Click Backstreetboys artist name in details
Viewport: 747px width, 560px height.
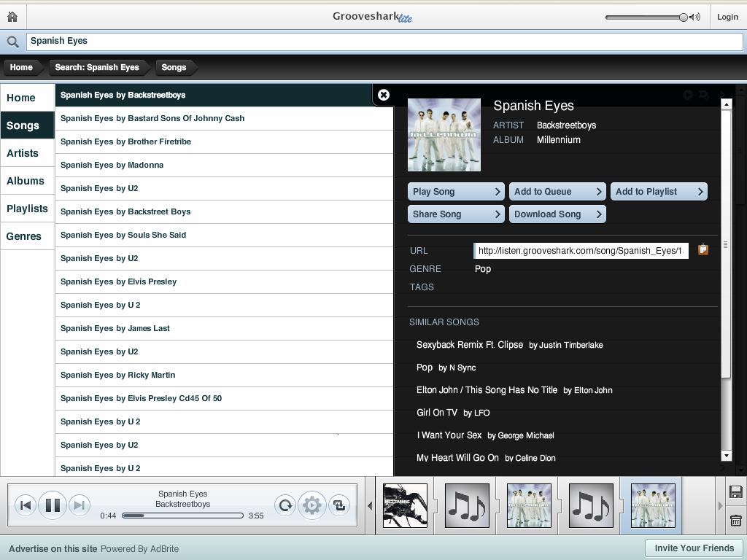pyautogui.click(x=566, y=125)
